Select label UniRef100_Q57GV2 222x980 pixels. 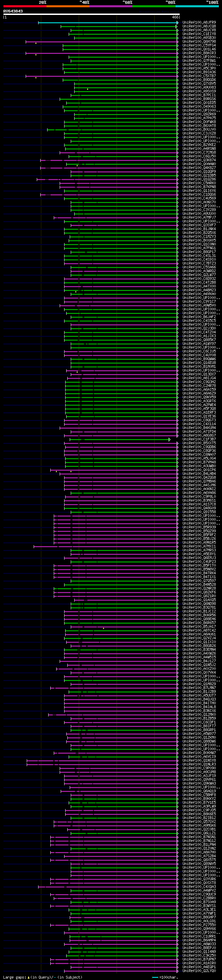click(x=199, y=822)
